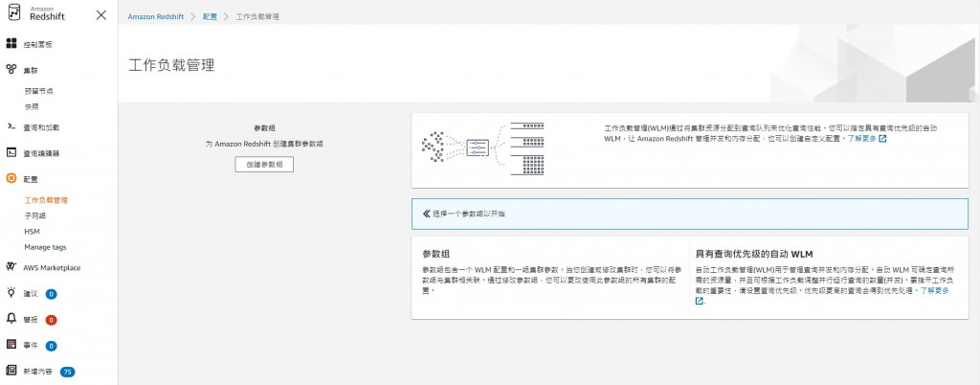
Task: Click the alerts bell icon
Action: pos(11,319)
